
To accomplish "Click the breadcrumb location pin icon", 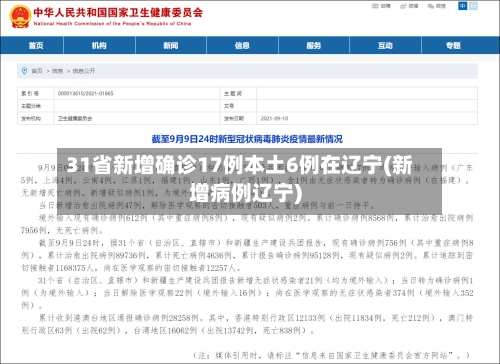I will click(24, 71).
